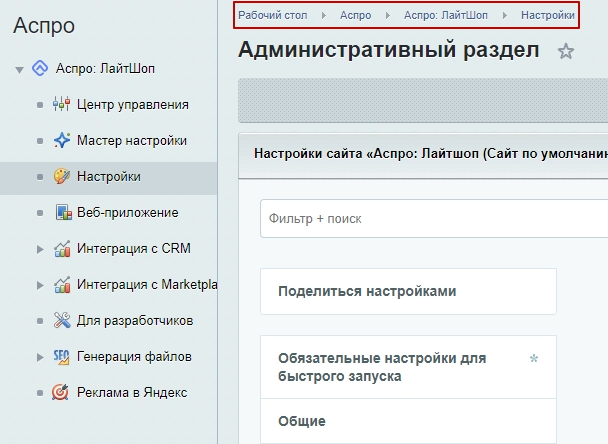The width and height of the screenshot is (608, 444).
Task: Click the Реклама в Яндекс target icon
Action: (60, 392)
